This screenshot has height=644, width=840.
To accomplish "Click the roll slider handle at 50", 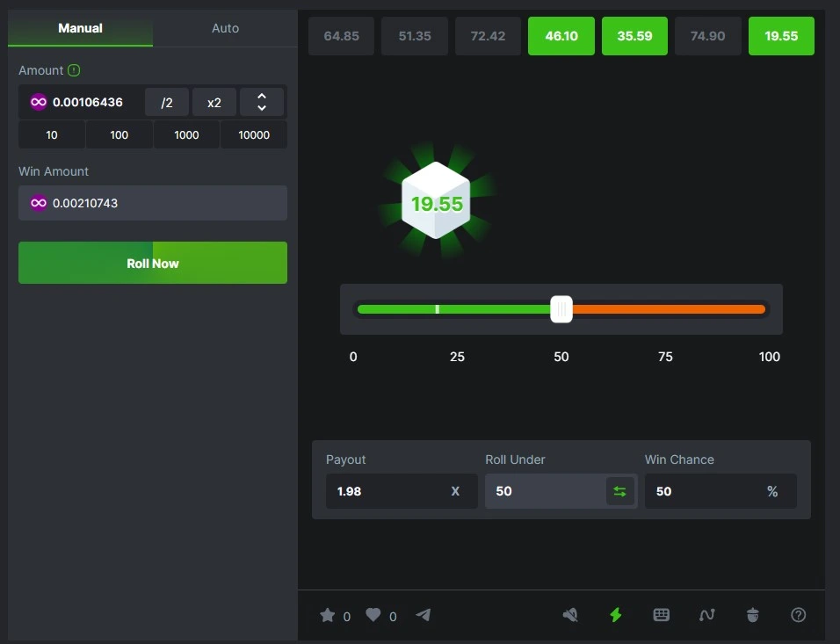I will coord(561,309).
